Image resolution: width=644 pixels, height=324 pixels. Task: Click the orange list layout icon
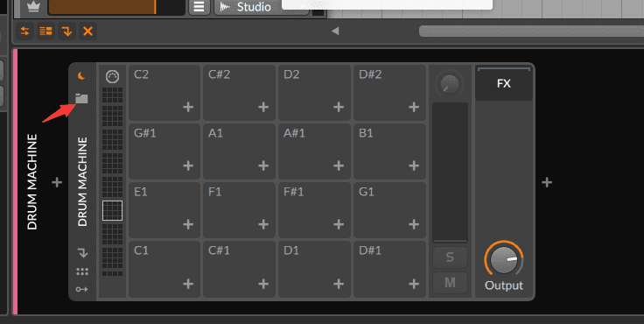[45, 32]
